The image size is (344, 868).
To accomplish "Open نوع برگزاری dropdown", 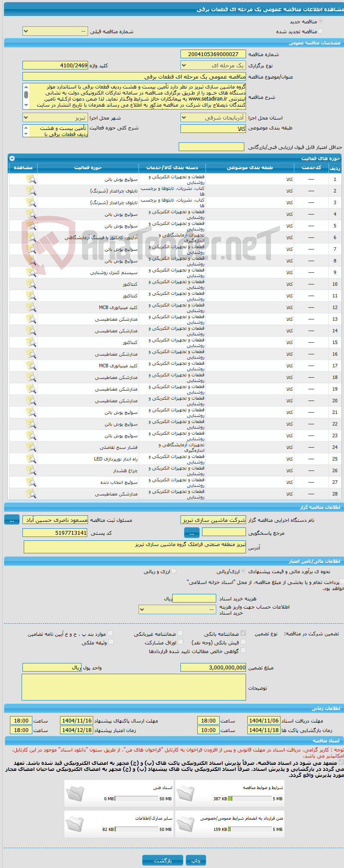I will (213, 66).
